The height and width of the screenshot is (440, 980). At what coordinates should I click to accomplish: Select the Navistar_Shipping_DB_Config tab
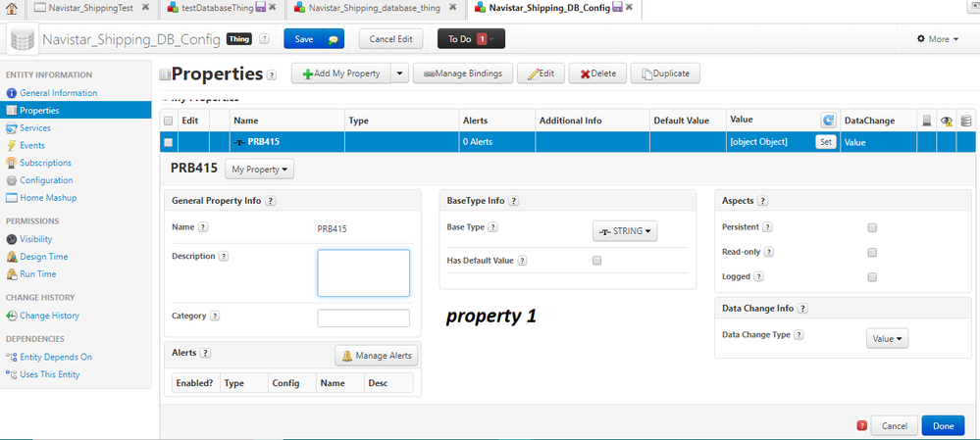click(x=548, y=8)
